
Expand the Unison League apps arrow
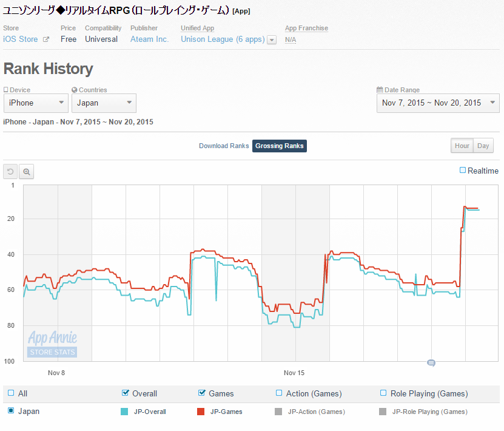coord(272,40)
